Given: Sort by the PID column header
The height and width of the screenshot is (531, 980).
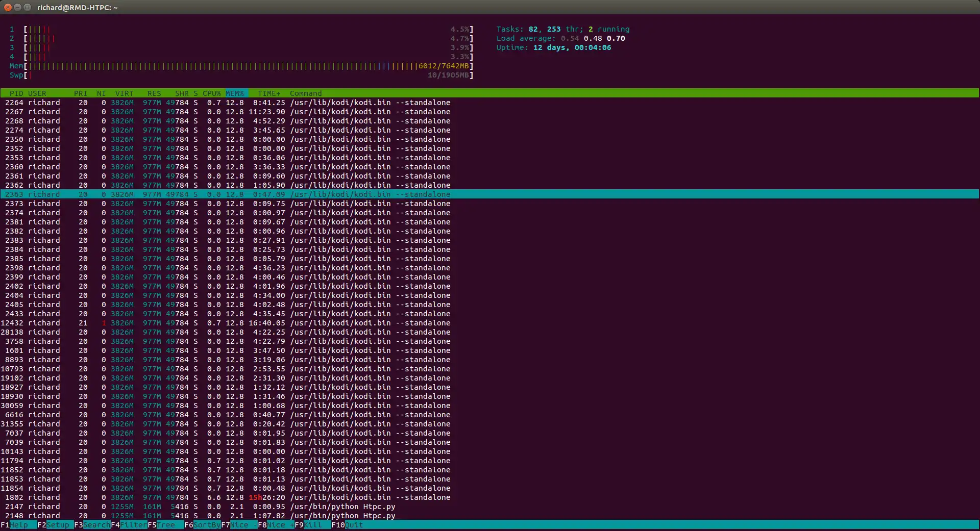Looking at the screenshot, I should 16,93.
